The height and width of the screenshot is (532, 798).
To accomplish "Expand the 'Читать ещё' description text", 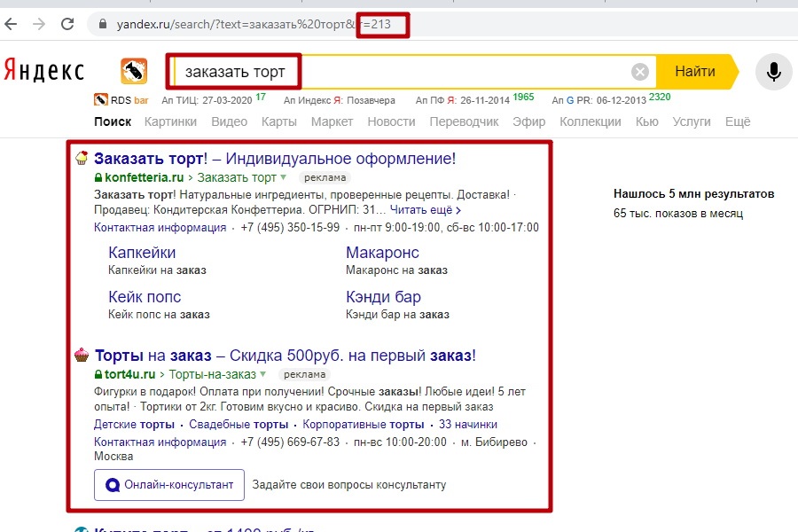I will 426,210.
